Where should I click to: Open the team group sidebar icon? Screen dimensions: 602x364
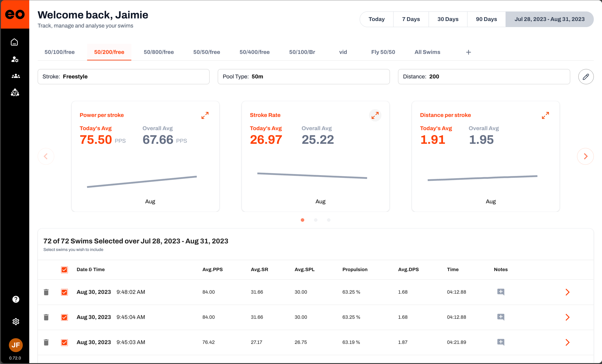16,76
